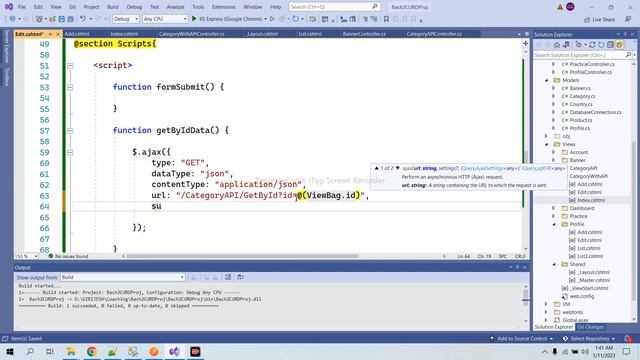Click the Save icon in the toolbar

point(61,19)
